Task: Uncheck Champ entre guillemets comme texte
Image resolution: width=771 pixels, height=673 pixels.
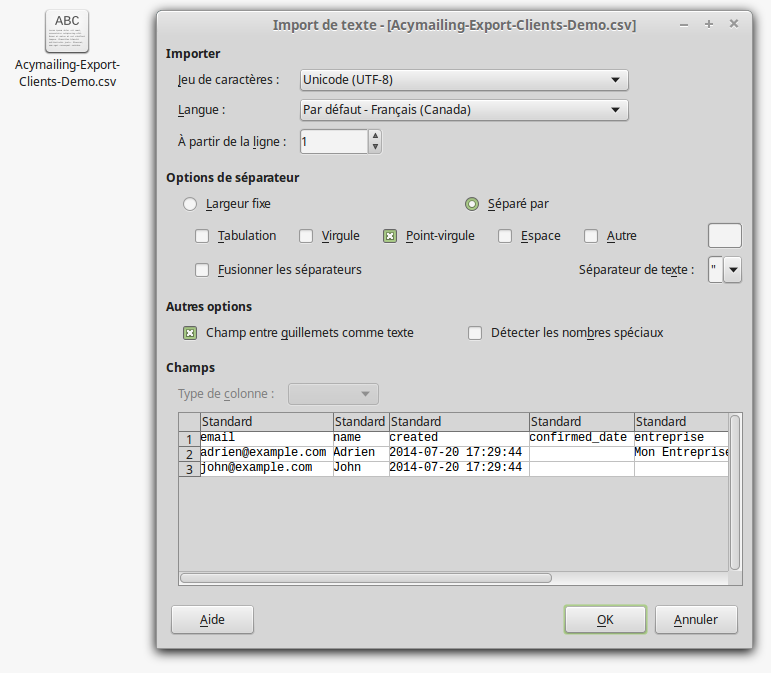Action: (190, 333)
